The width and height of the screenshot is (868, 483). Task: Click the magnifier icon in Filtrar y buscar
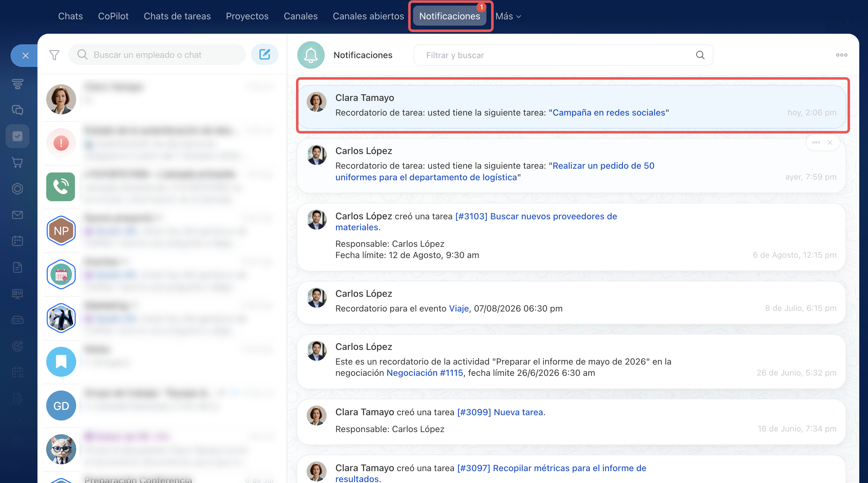tap(700, 55)
